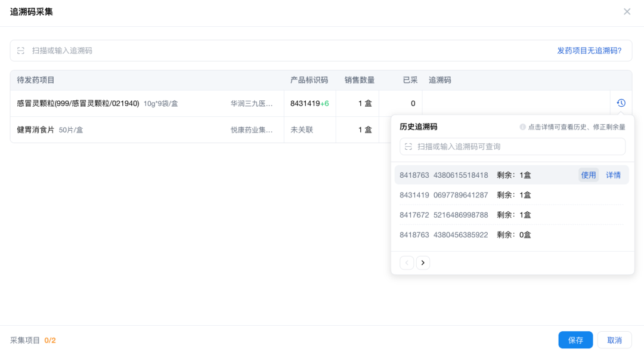Go to next page in history code list

(x=423, y=263)
